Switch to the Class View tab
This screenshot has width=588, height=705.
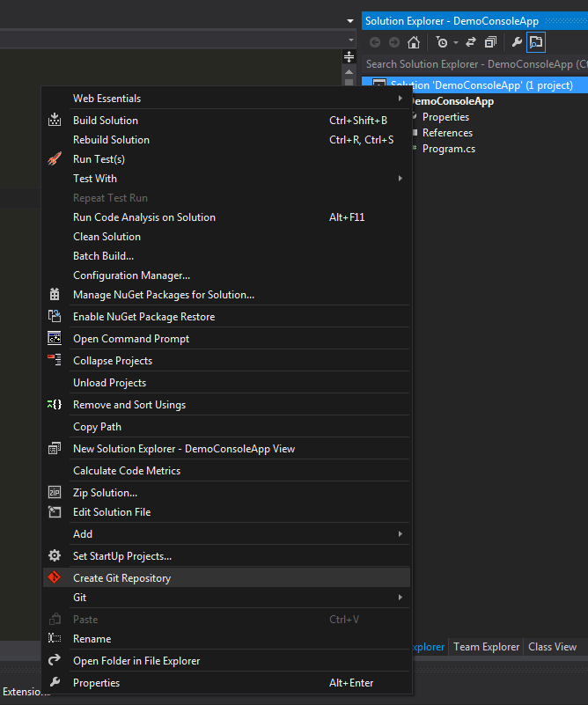[552, 647]
